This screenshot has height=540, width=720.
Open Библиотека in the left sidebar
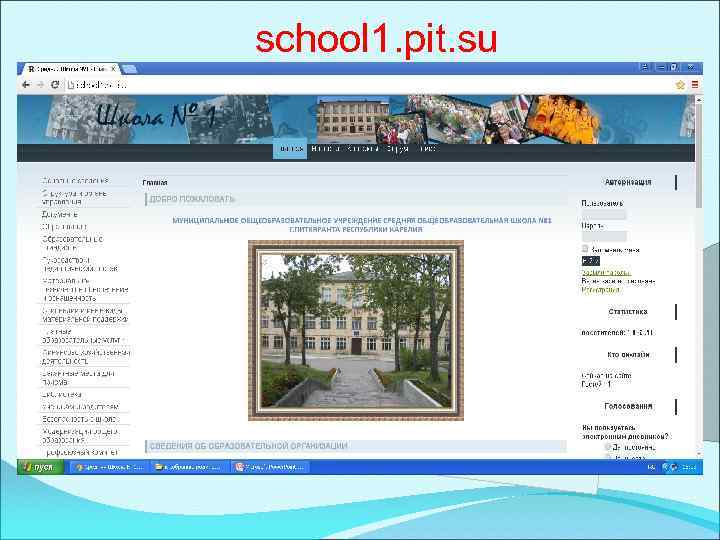[x=62, y=394]
